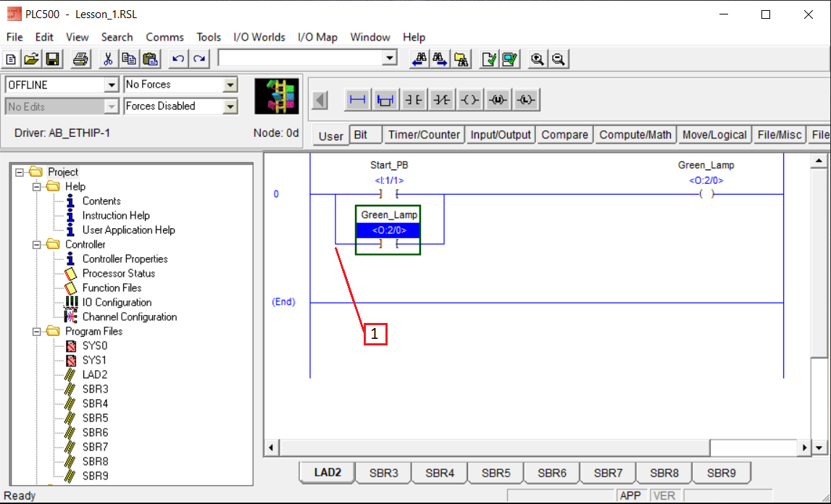Screen dimensions: 831x504
Task: Zoom out of the ladder view
Action: point(559,59)
